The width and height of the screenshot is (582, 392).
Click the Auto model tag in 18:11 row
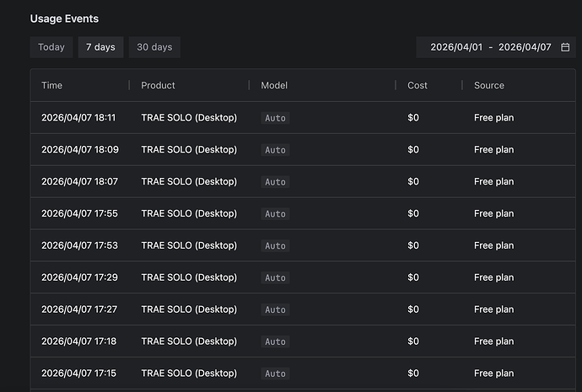[275, 118]
